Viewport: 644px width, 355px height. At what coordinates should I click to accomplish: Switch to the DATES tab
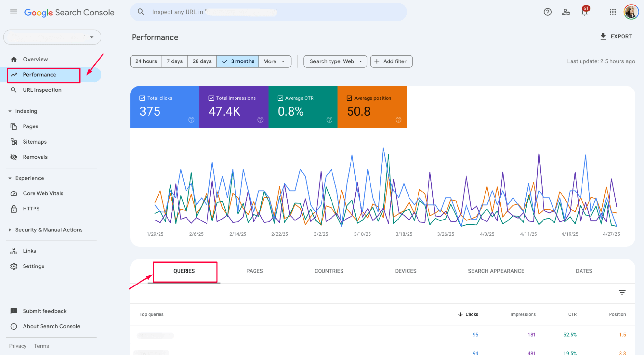point(584,271)
